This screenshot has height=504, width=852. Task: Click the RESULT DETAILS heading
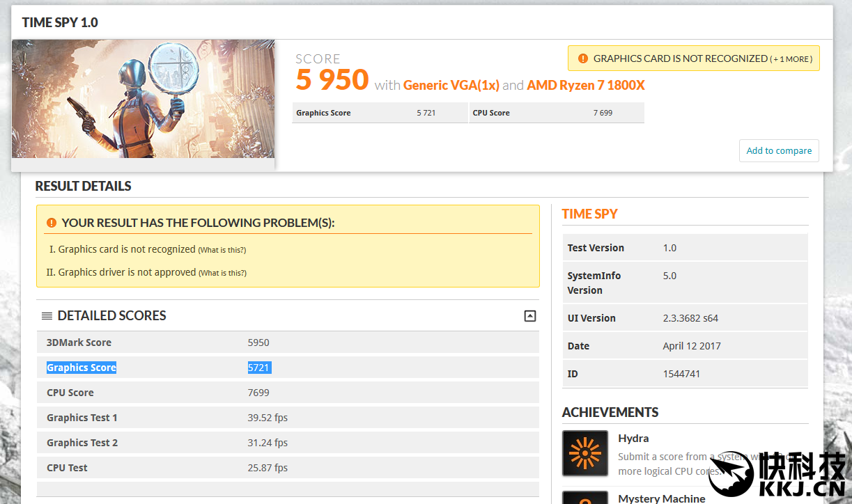pos(84,186)
